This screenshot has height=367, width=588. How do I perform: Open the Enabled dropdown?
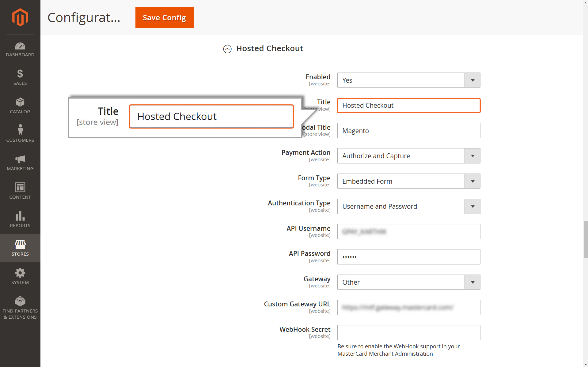[x=409, y=80]
